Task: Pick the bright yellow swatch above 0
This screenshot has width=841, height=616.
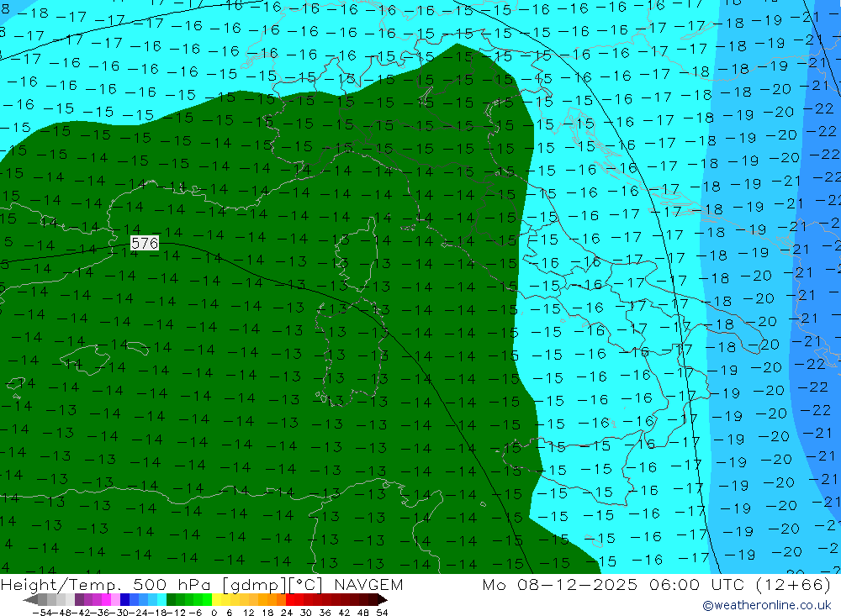Action: point(217,600)
